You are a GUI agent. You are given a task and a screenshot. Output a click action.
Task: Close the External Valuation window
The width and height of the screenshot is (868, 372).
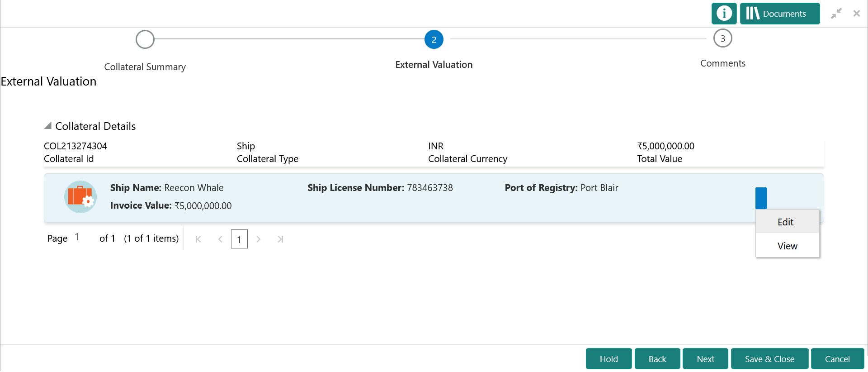(x=857, y=14)
